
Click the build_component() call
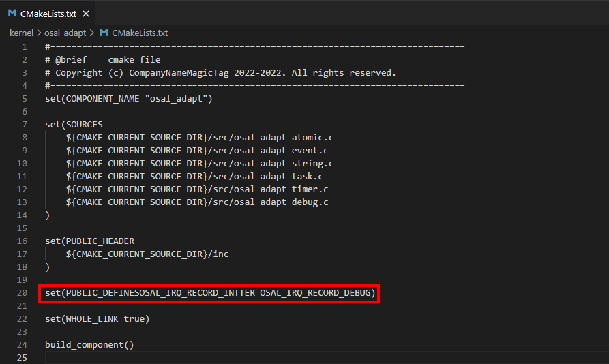click(89, 345)
